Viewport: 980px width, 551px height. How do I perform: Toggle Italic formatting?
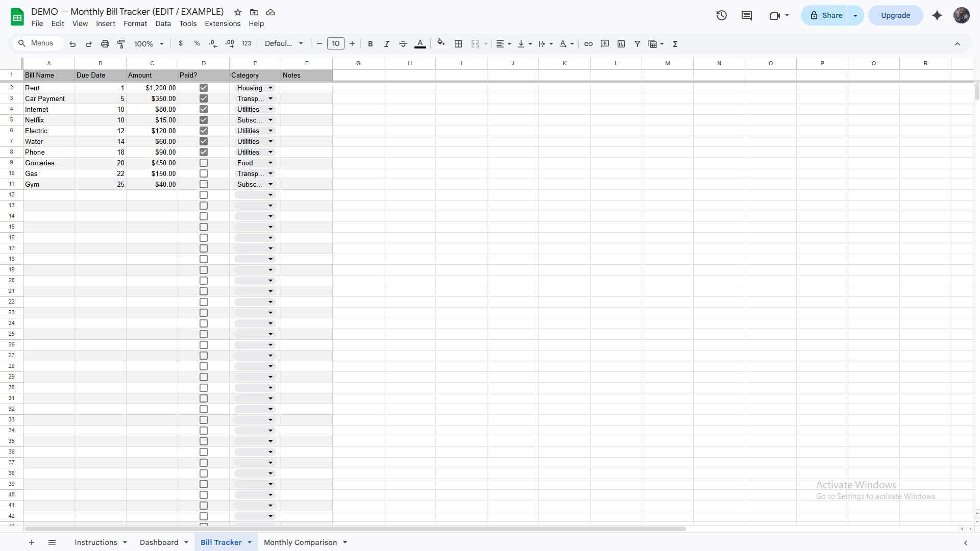(387, 44)
